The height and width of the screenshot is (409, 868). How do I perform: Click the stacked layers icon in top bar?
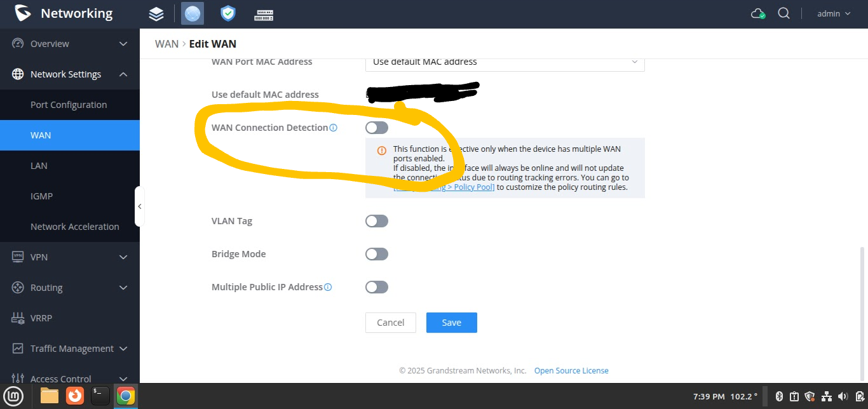[x=156, y=14]
